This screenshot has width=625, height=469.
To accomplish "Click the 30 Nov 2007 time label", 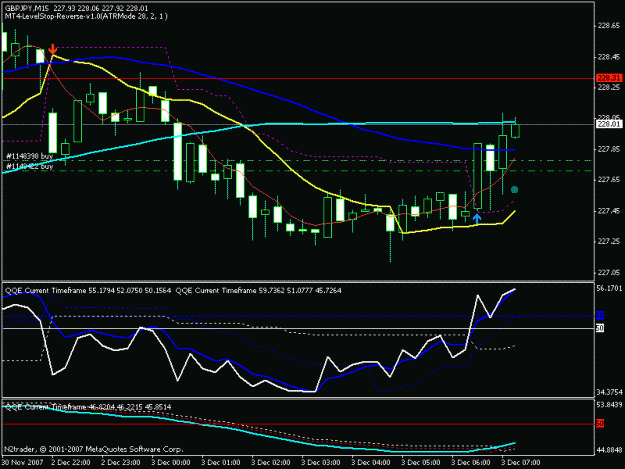I will 22,462.
